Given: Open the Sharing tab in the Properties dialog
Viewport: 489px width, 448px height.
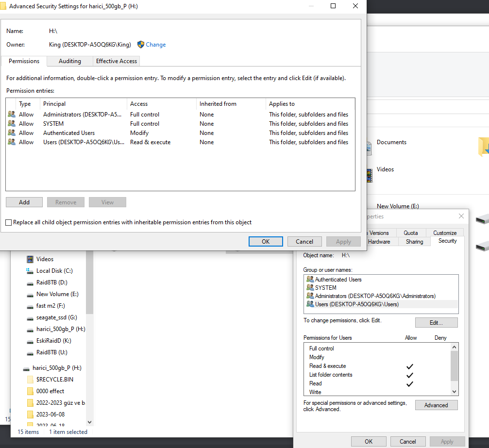Looking at the screenshot, I should coord(414,242).
